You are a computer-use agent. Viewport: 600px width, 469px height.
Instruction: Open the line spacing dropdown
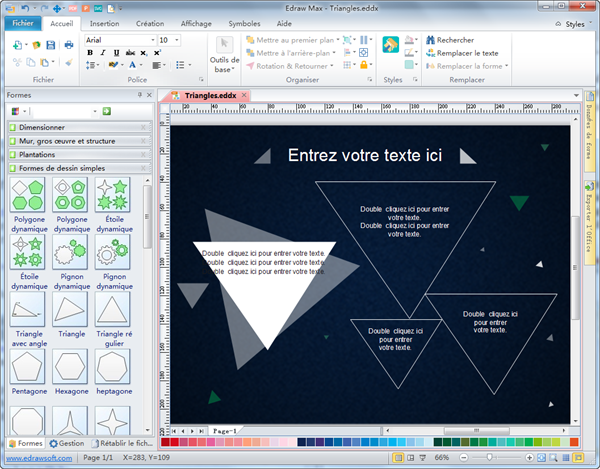92,65
